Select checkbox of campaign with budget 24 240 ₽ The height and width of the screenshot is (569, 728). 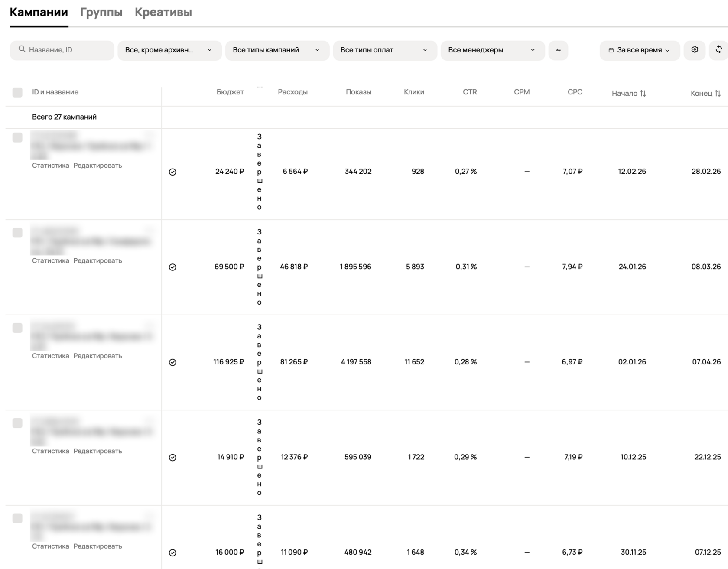tap(17, 137)
